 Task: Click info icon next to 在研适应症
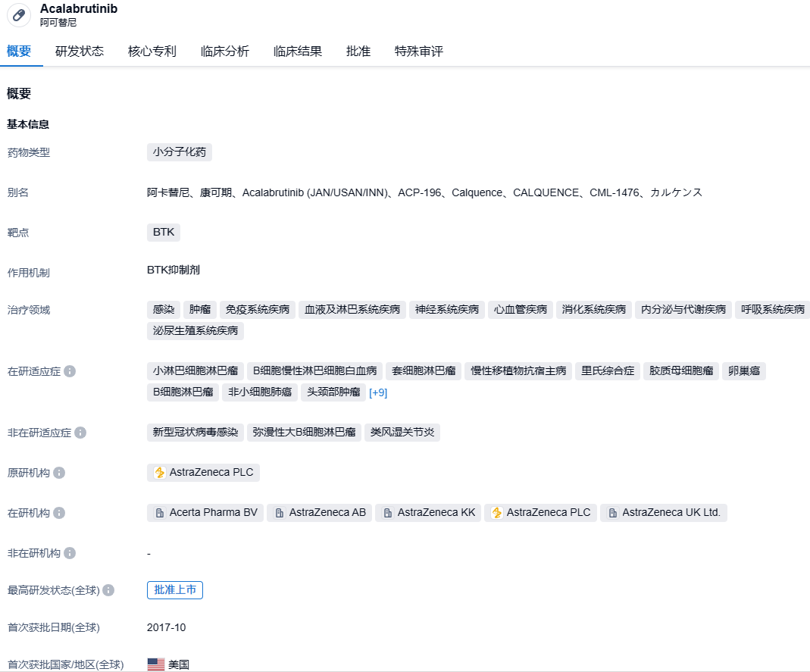tap(70, 371)
